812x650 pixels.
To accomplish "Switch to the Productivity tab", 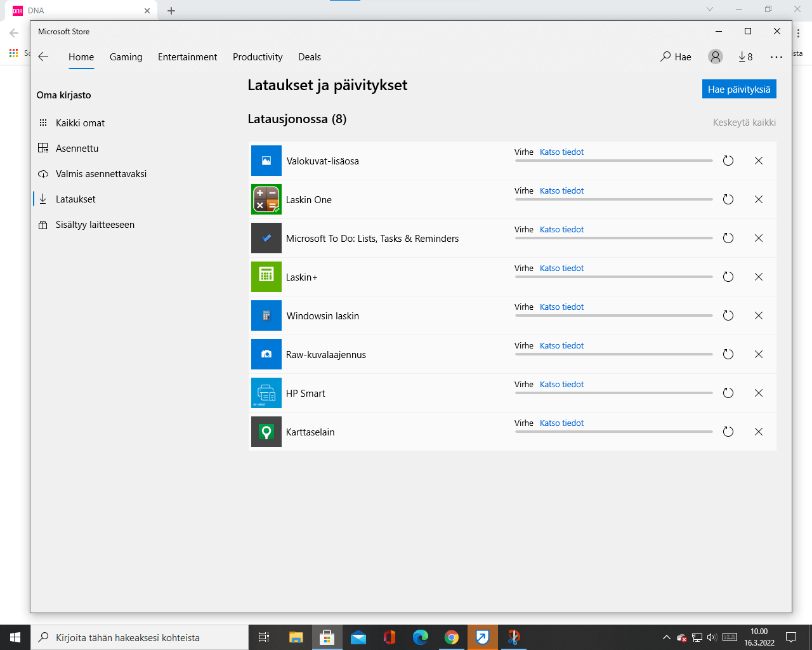I will (x=258, y=56).
